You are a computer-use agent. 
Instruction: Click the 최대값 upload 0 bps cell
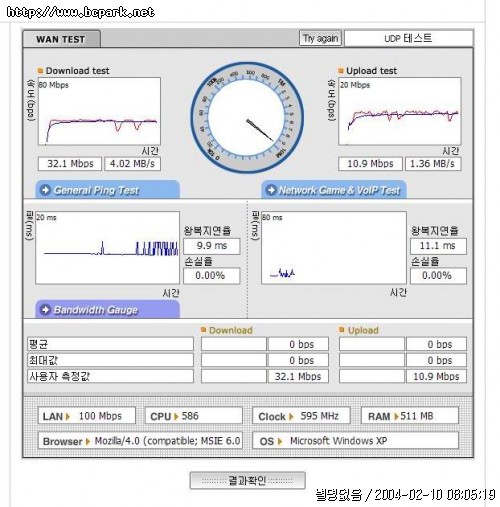[x=436, y=360]
